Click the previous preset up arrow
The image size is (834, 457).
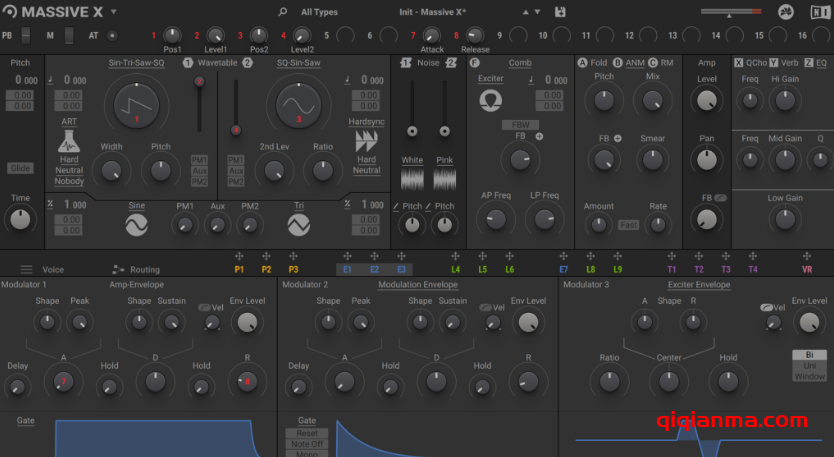[x=526, y=12]
